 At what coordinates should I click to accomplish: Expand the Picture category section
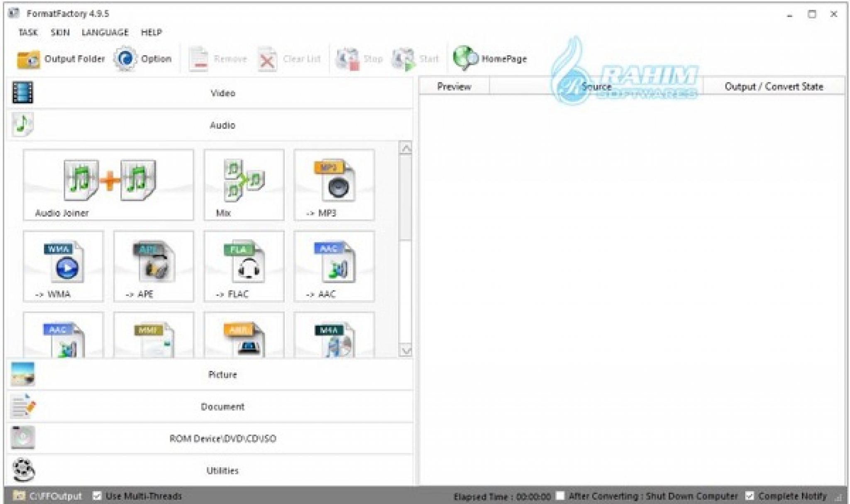(x=222, y=375)
